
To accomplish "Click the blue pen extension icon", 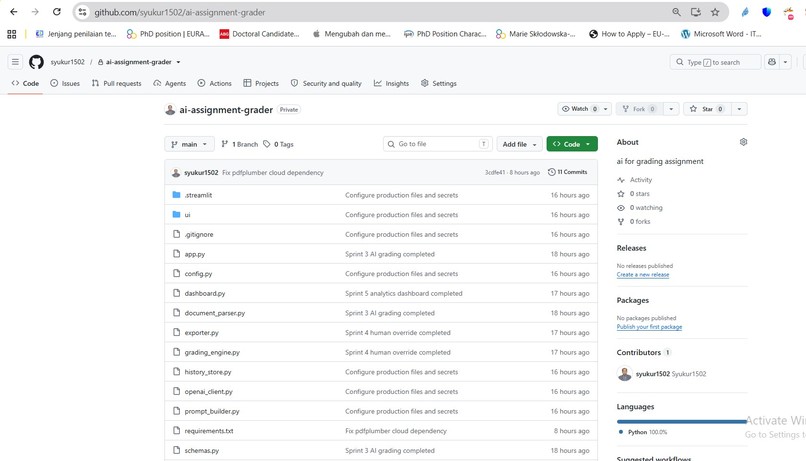I will [x=745, y=12].
